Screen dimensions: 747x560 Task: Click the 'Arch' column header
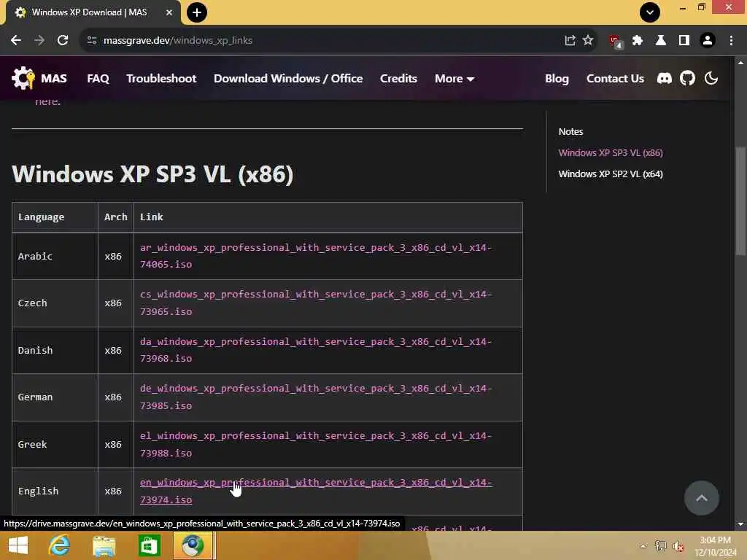click(116, 217)
